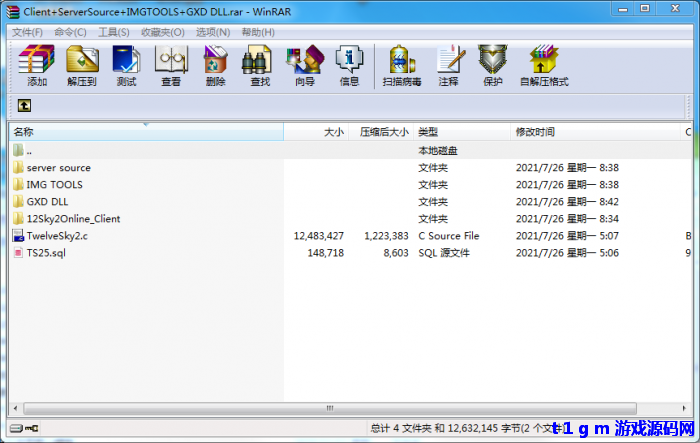700x443 pixels.
Task: Click the 自解压格式 (SFX) toolbar icon
Action: tap(544, 59)
